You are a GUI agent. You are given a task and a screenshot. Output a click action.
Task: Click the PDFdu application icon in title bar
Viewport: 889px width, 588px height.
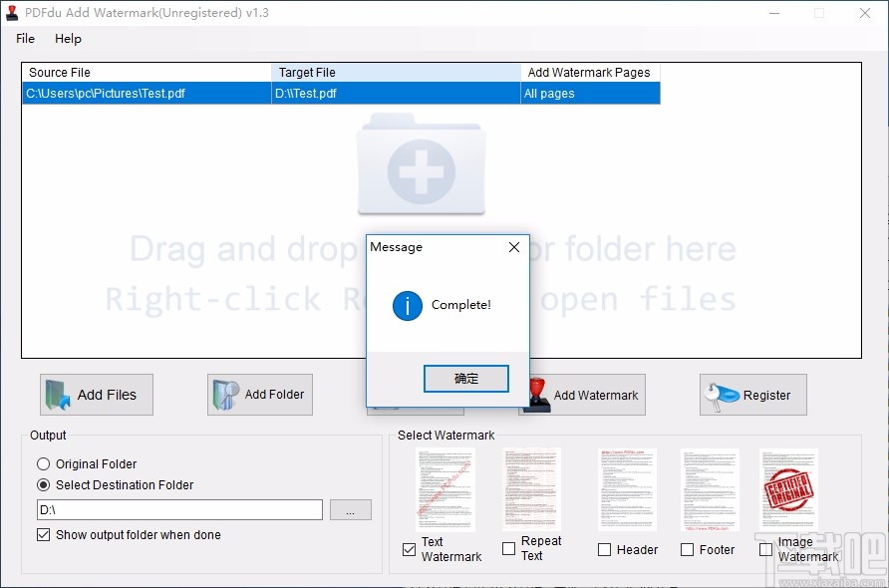tap(13, 12)
